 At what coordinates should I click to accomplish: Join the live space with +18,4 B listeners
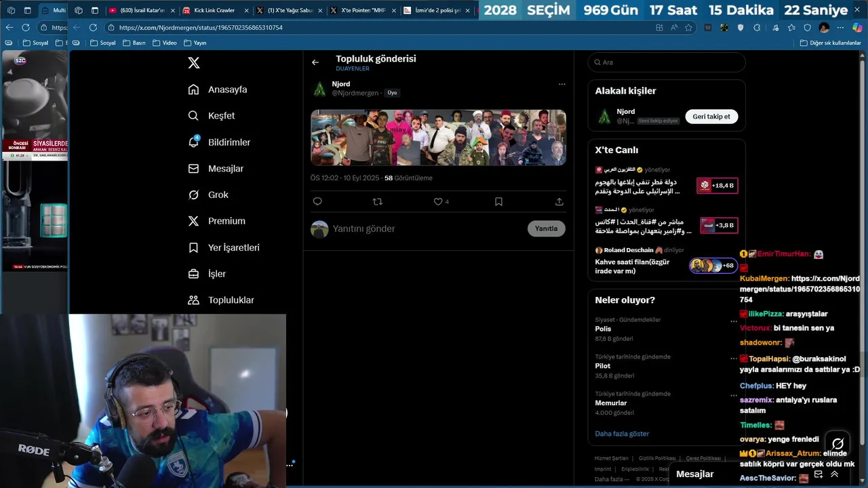click(717, 185)
